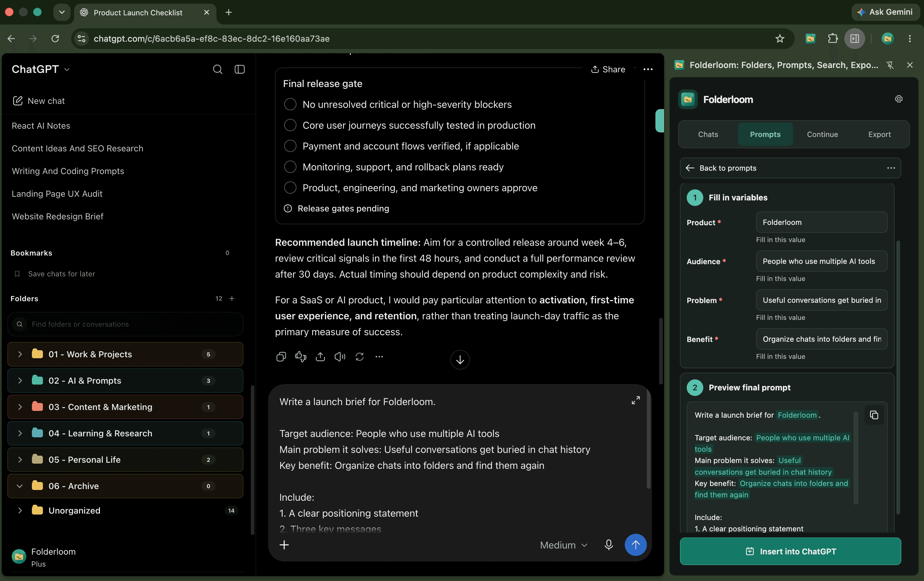Screen dimensions: 924x581
Task: Send the message with the blue arrow
Action: click(636, 545)
